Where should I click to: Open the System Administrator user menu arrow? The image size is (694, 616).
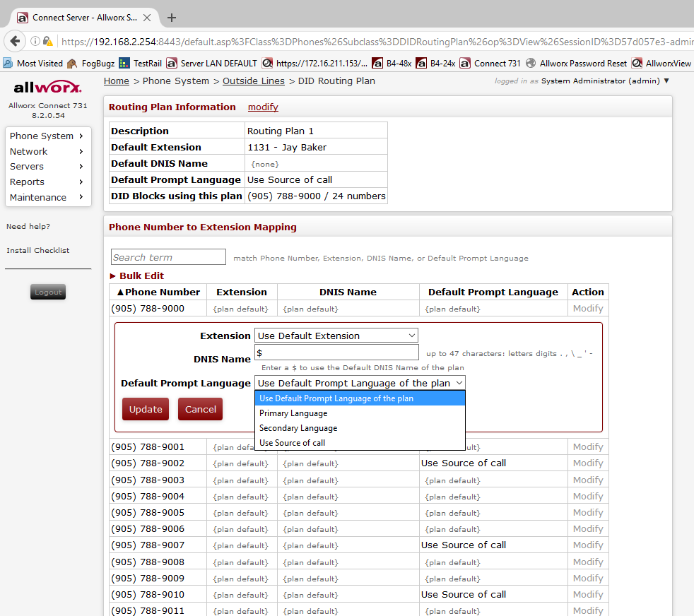coord(666,81)
